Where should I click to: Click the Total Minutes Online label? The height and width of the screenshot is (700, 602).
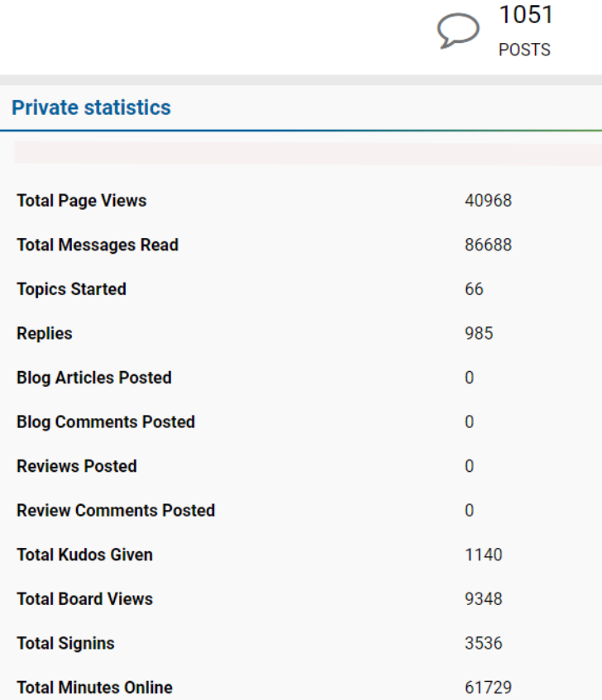94,688
